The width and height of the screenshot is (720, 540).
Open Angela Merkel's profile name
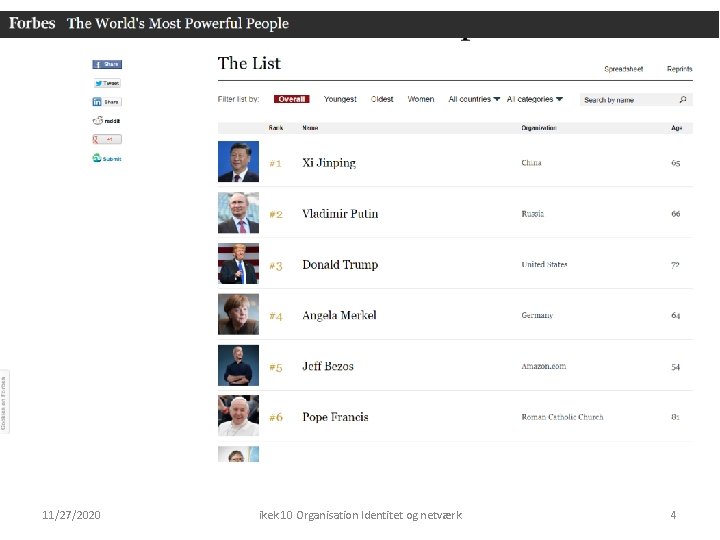coord(339,315)
